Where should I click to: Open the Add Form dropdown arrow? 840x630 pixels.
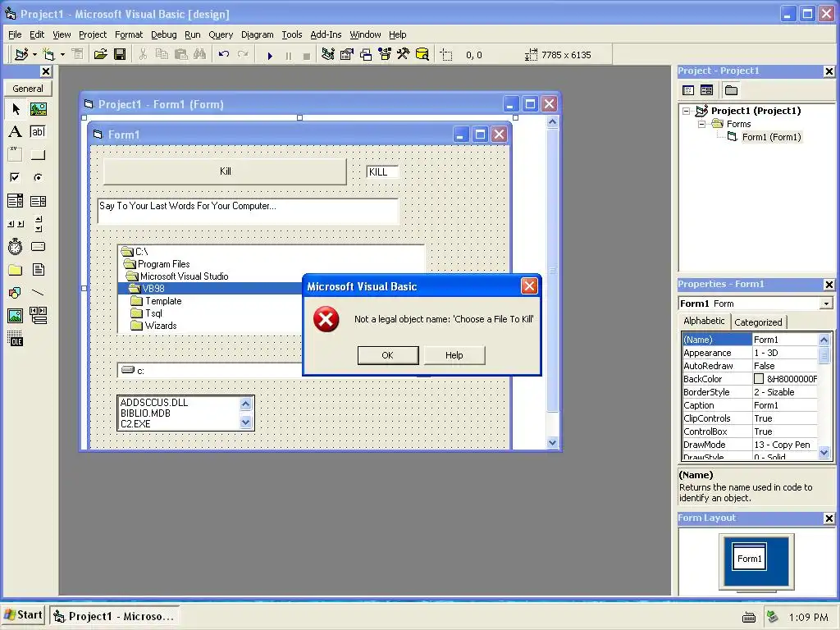(62, 55)
